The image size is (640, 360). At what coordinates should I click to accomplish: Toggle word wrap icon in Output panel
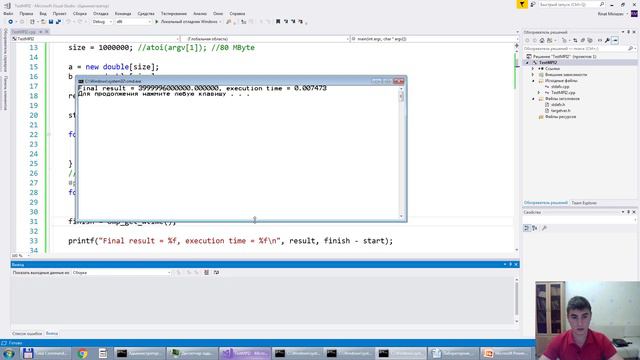click(216, 272)
